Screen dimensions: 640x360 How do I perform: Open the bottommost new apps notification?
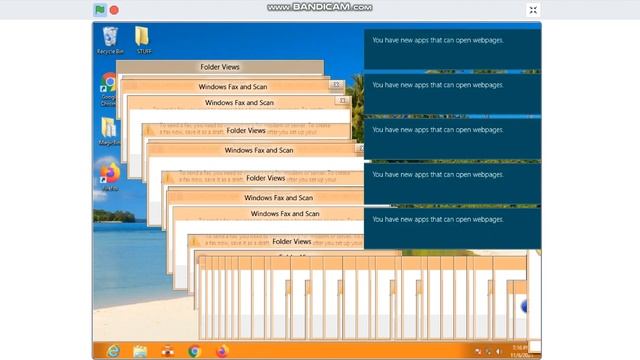click(452, 228)
